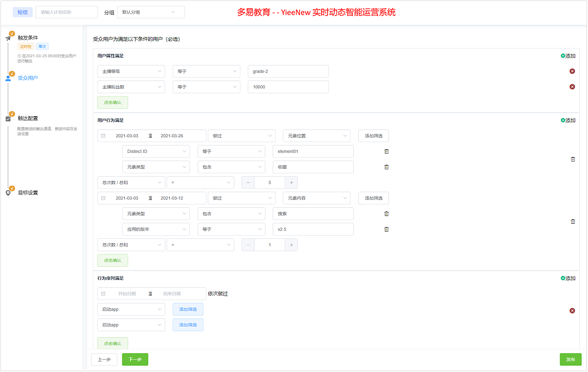Delete the 收藏 filter row

(x=386, y=167)
